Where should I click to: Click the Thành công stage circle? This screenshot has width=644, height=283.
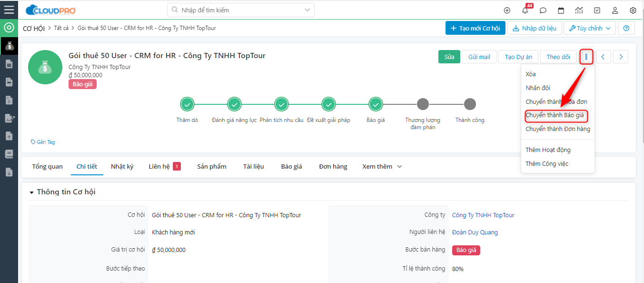click(470, 104)
